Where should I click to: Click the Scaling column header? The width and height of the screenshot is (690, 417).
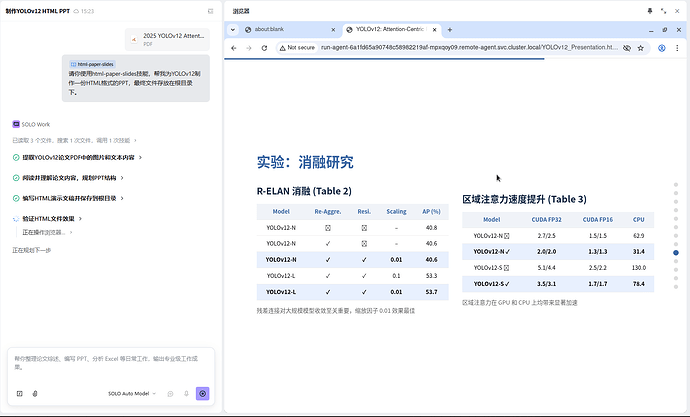pos(396,212)
